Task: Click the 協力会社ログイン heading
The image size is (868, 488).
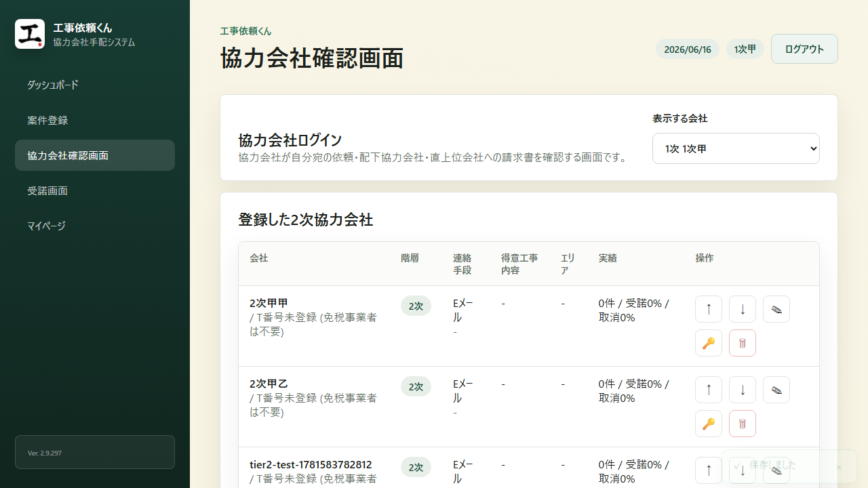Action: click(290, 140)
